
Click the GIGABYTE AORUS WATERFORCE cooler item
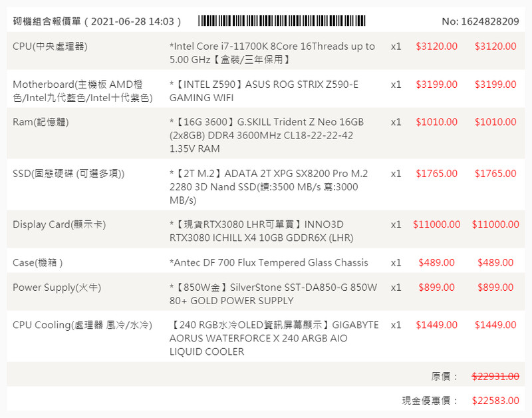tap(274, 338)
